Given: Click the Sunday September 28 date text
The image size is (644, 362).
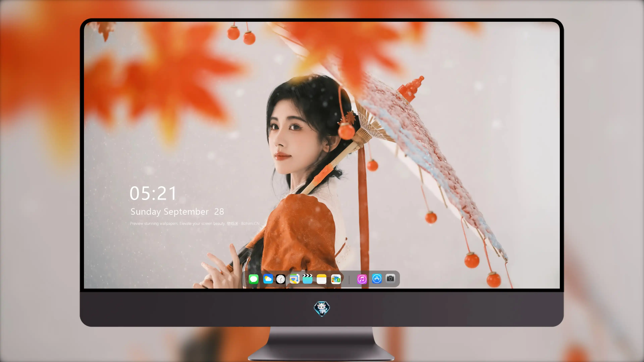Looking at the screenshot, I should (x=177, y=212).
